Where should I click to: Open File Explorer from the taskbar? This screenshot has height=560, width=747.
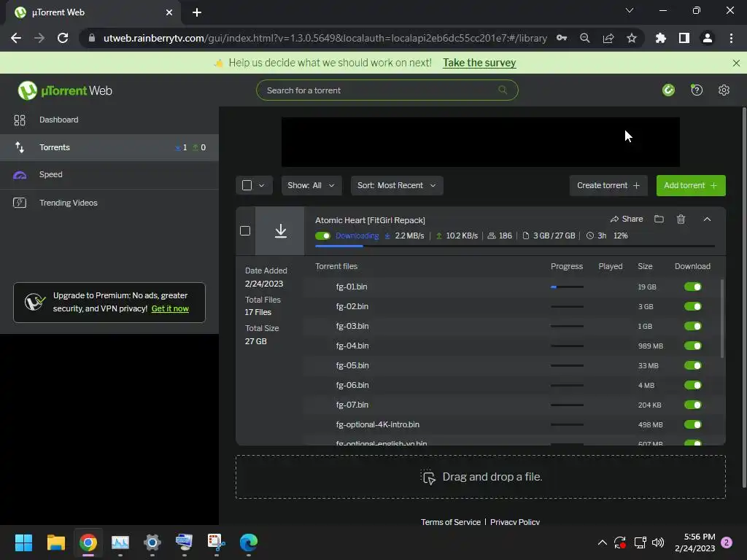tap(55, 542)
